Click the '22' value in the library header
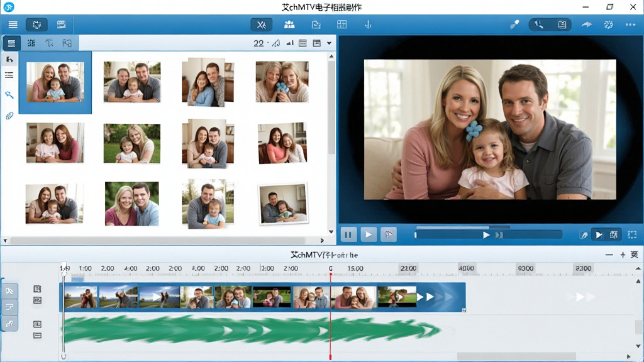Image resolution: width=644 pixels, height=362 pixels. pos(258,43)
